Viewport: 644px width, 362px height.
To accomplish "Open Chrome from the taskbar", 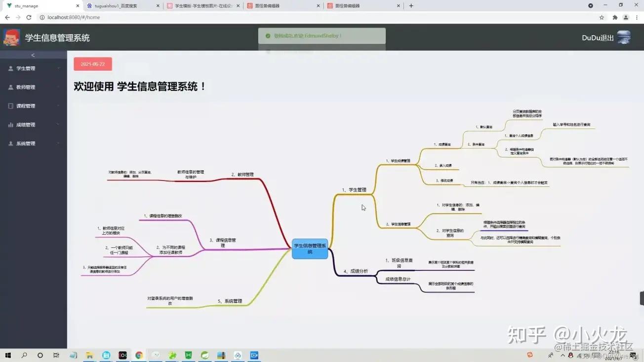I will pos(139,355).
